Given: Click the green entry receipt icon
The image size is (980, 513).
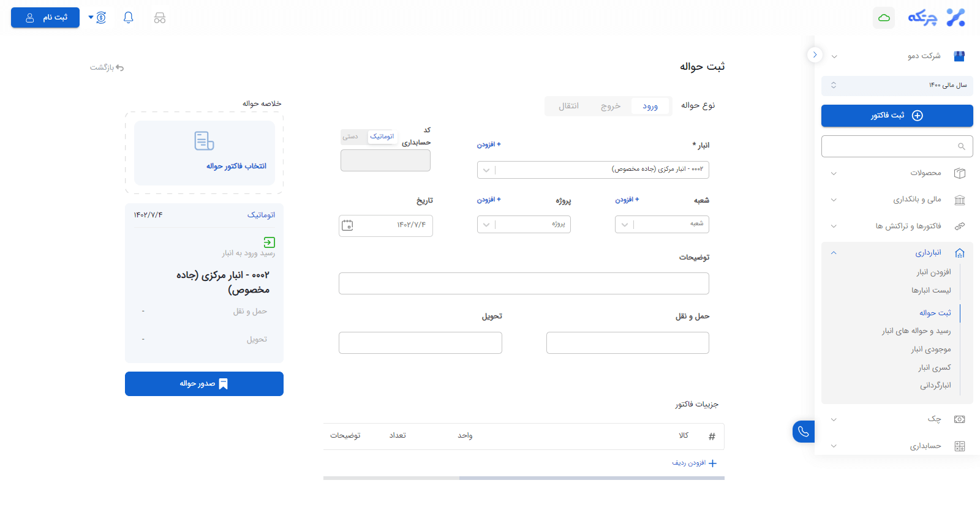Looking at the screenshot, I should 269,242.
